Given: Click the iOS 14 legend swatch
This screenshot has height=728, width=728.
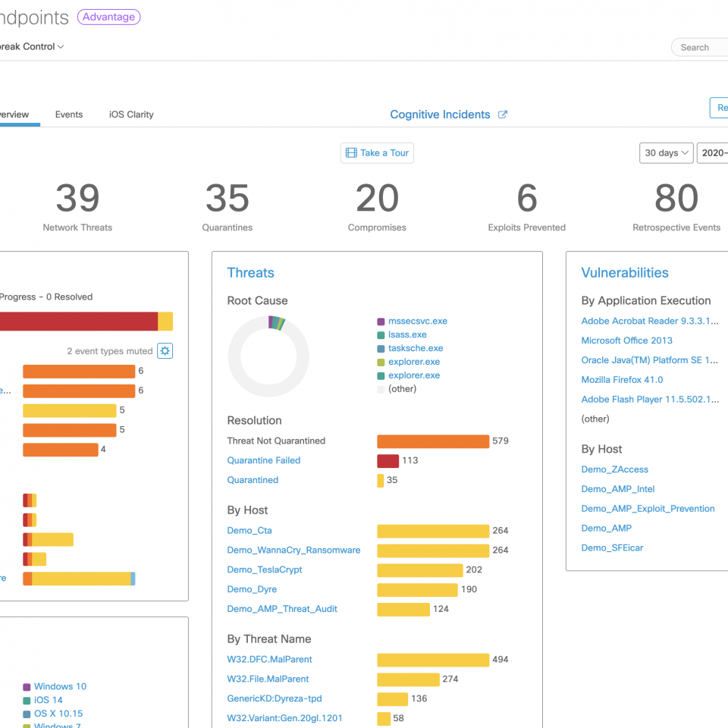Looking at the screenshot, I should (x=27, y=700).
